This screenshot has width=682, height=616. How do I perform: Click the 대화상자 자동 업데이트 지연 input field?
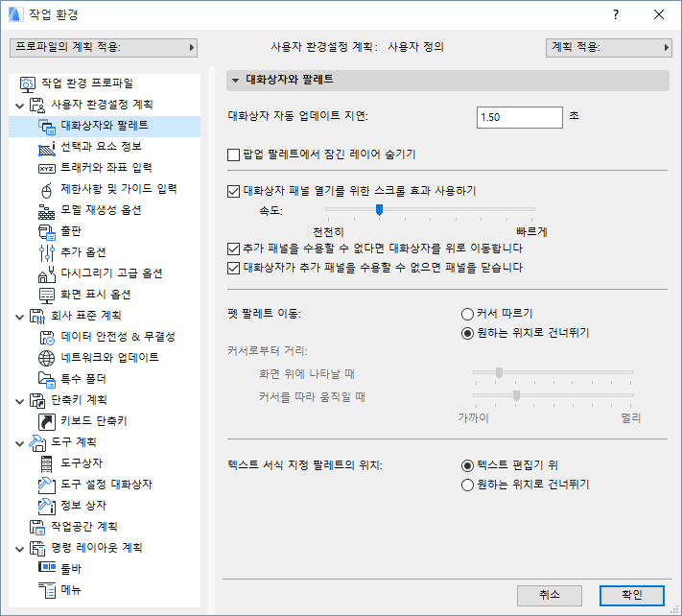point(519,117)
